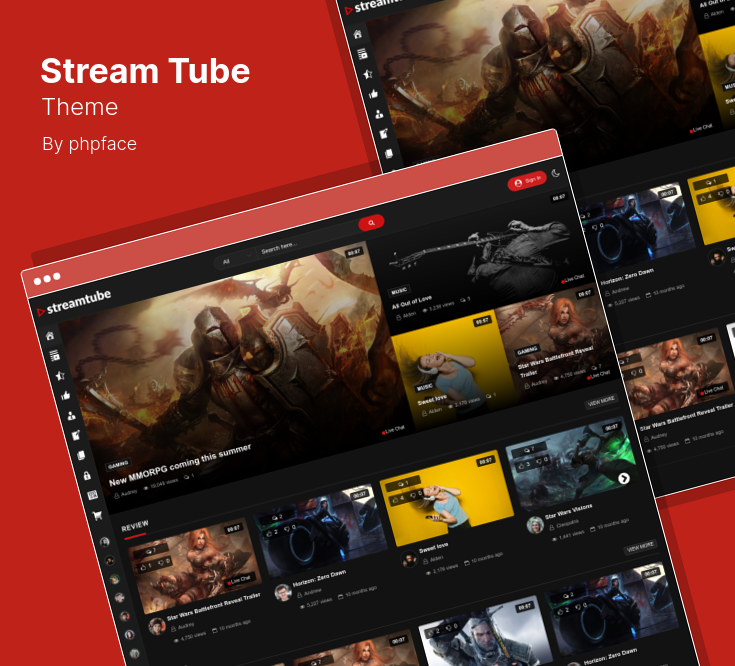Click white next-arrow circle on Star Wars Visions thumbnail
Viewport: 735px width, 666px height.
point(623,478)
